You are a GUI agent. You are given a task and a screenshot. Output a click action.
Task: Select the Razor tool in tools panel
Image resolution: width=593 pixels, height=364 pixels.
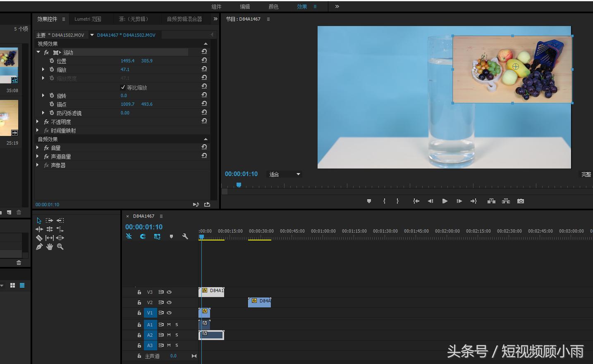[x=39, y=238]
